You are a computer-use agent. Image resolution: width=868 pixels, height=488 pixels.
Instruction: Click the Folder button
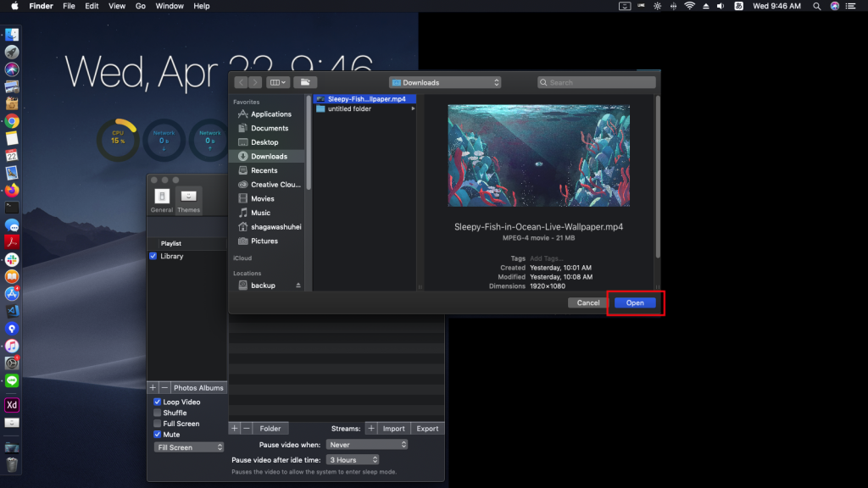click(x=270, y=428)
